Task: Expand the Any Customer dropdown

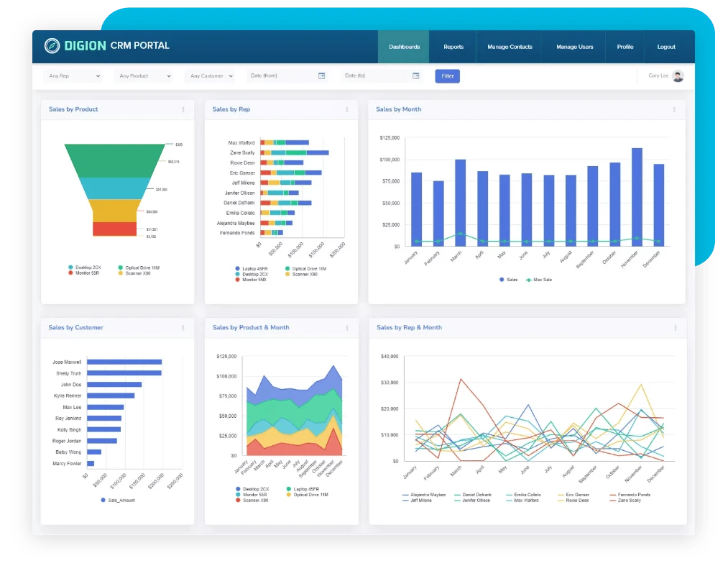Action: (x=210, y=76)
